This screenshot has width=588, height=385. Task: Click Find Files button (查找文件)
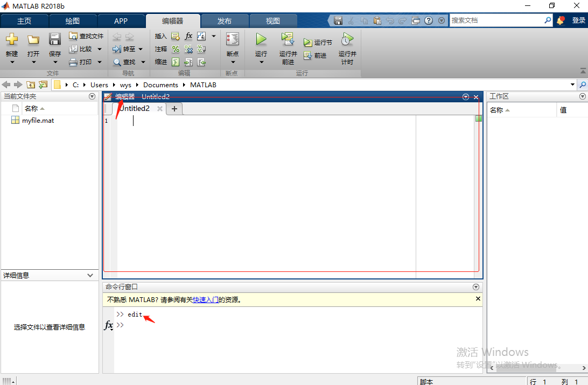pyautogui.click(x=86, y=36)
